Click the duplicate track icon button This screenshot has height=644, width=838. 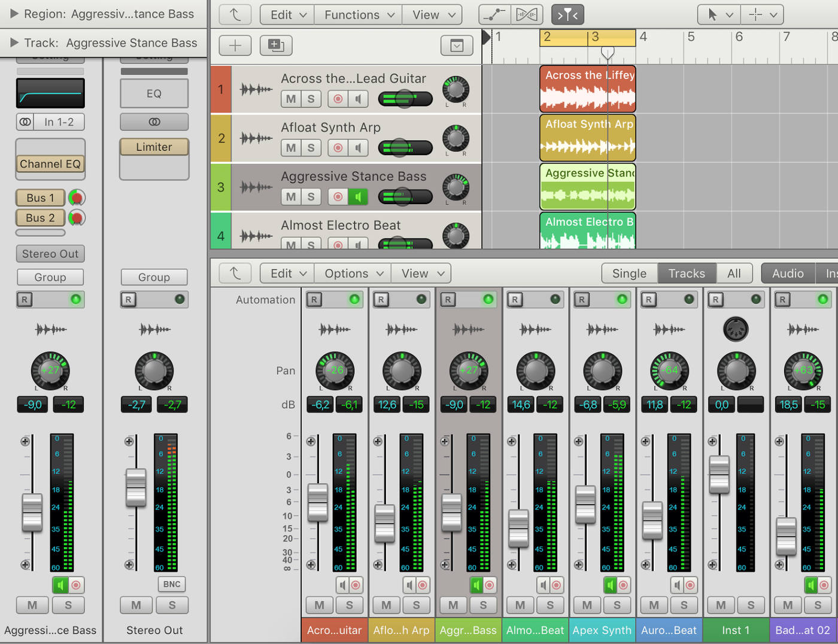tap(276, 45)
